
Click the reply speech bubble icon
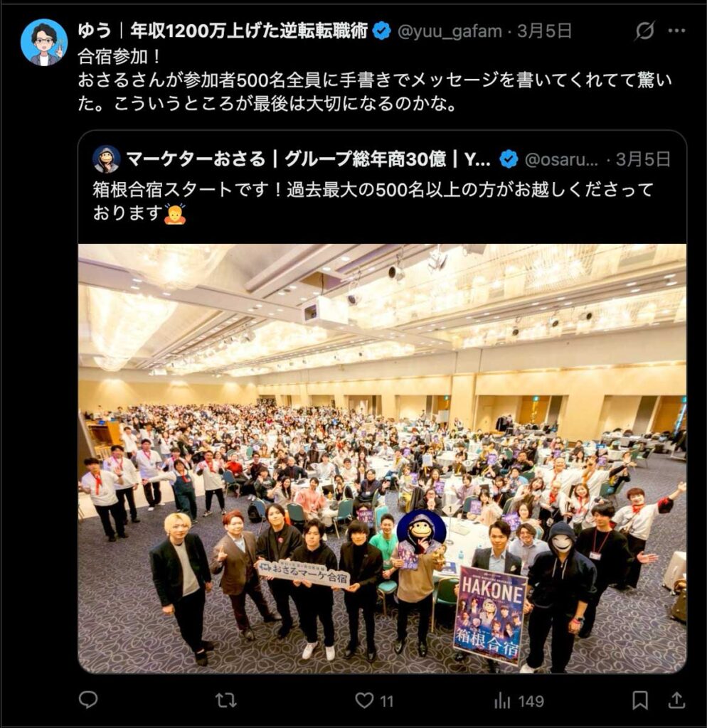point(88,700)
